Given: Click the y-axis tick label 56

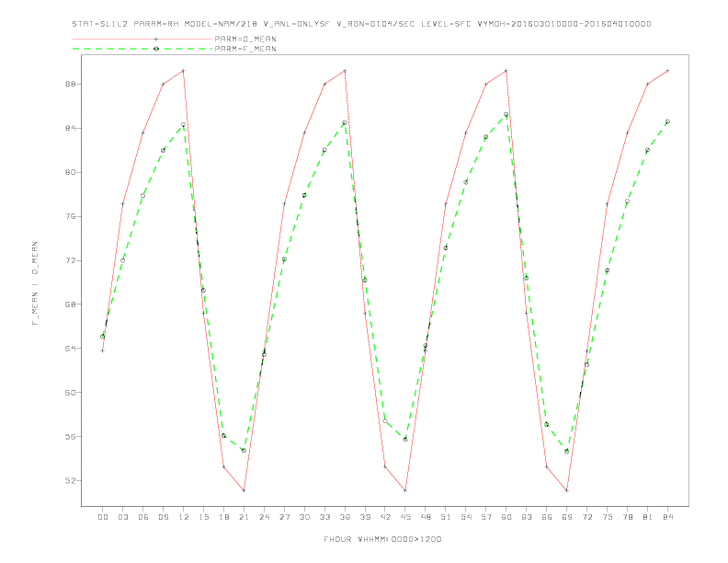Looking at the screenshot, I should point(71,437).
